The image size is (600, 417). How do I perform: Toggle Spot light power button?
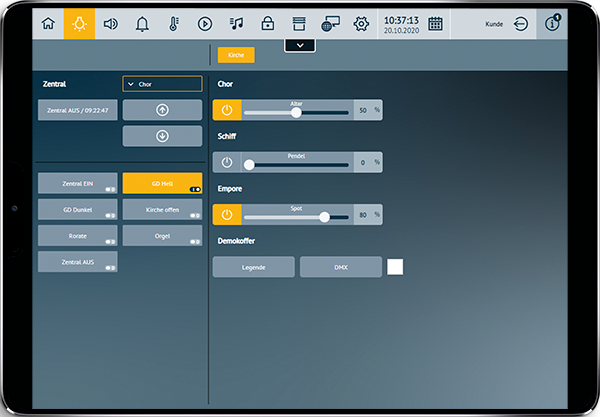[227, 215]
